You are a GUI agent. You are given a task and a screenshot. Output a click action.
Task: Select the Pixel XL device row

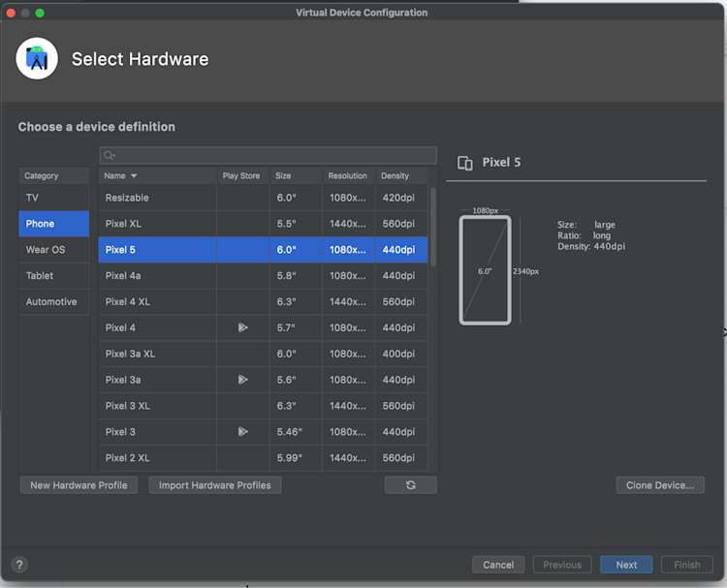point(263,224)
